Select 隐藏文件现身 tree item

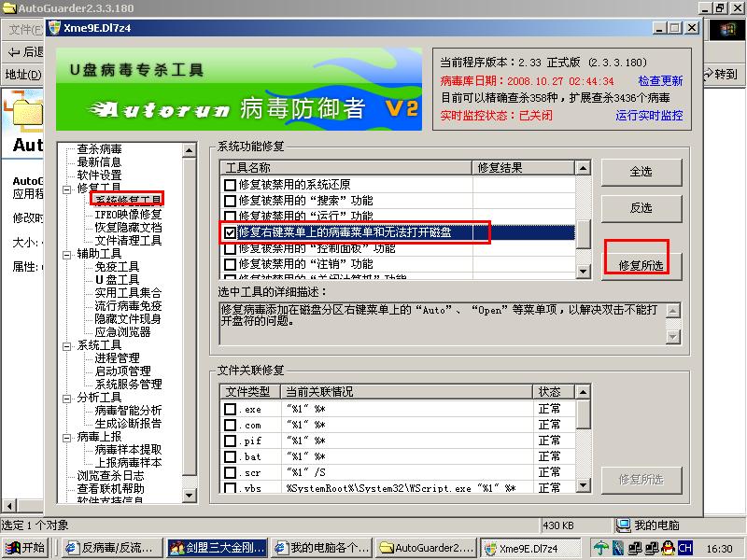128,318
